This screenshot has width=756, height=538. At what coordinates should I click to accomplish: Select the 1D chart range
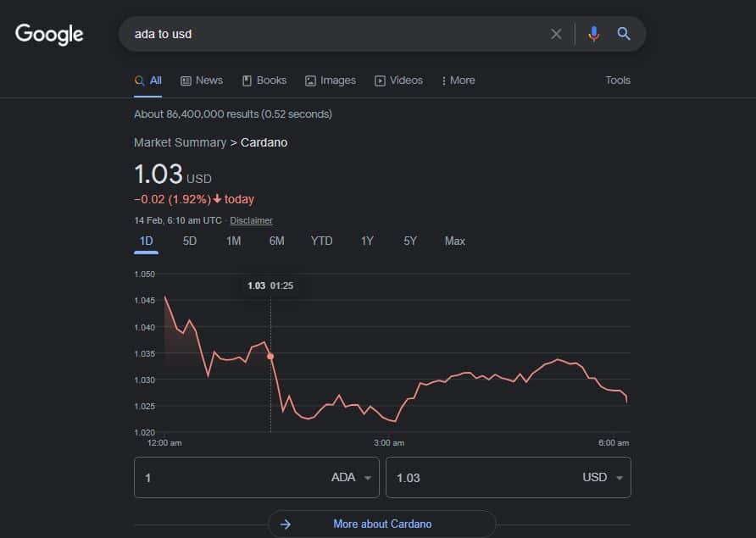coord(146,241)
